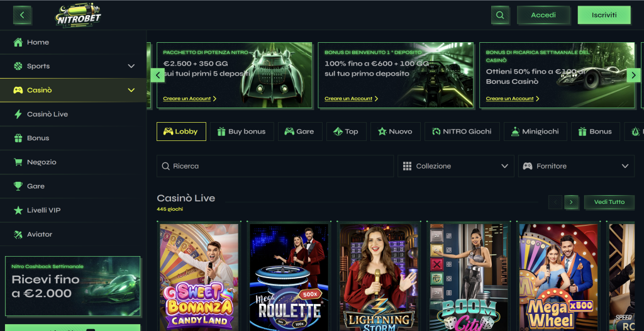The height and width of the screenshot is (331, 644).
Task: Click the Iscriviti signup button
Action: point(604,15)
